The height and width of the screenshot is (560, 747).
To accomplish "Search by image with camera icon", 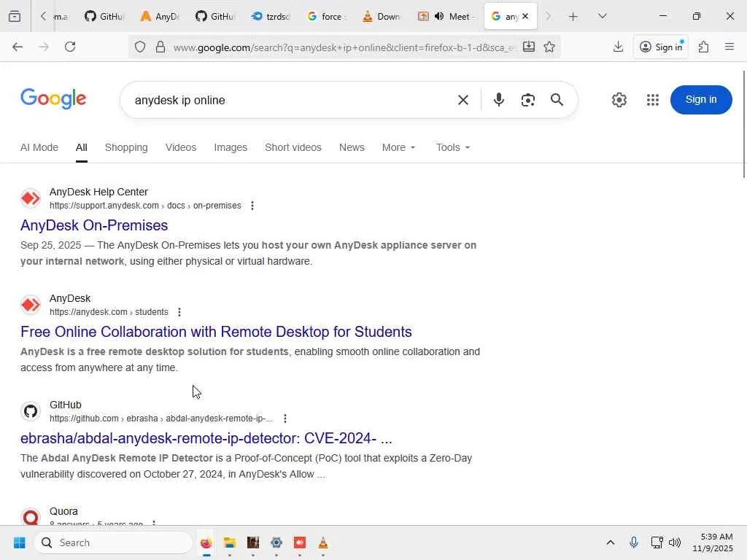I will click(x=528, y=100).
